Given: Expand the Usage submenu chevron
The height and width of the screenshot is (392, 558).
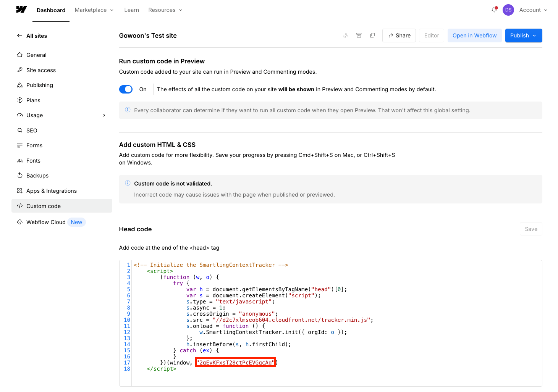Looking at the screenshot, I should click(104, 115).
